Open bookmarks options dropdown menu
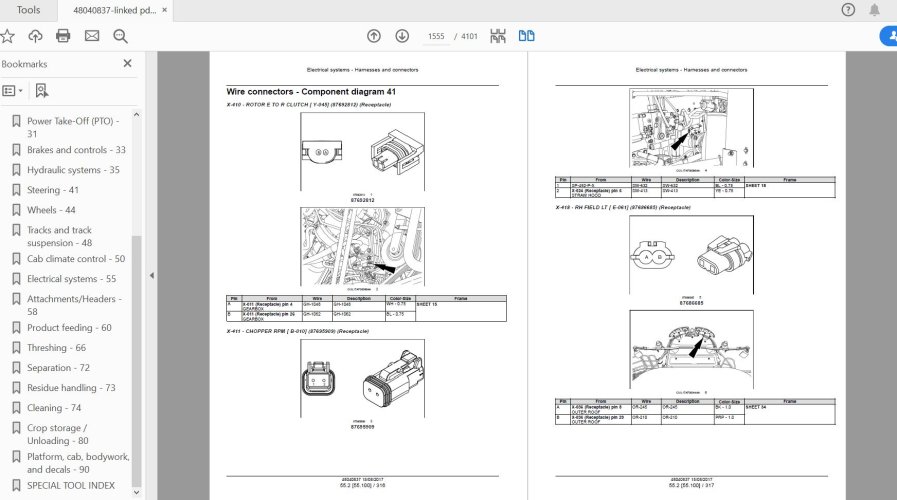The image size is (897, 500). click(13, 90)
